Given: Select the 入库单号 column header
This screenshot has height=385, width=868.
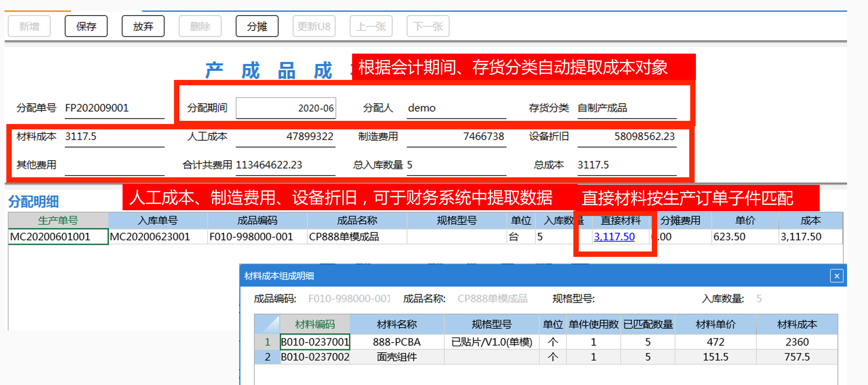Looking at the screenshot, I should [x=158, y=221].
